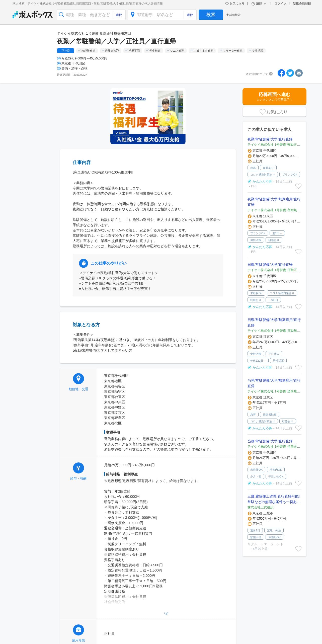The width and height of the screenshot is (322, 644).
Task: Click the フリーター歓迎 tag
Action: coord(231,51)
